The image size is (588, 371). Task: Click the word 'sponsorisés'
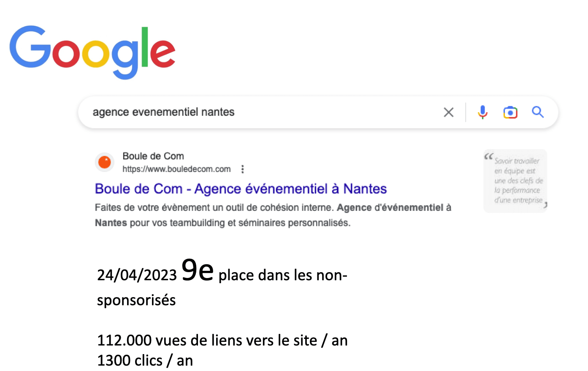(x=136, y=300)
